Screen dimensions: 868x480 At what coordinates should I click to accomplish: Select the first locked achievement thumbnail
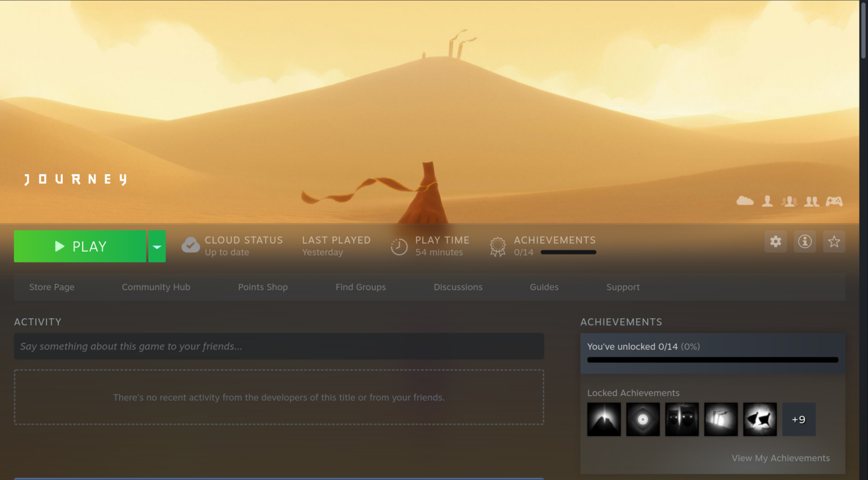click(604, 419)
